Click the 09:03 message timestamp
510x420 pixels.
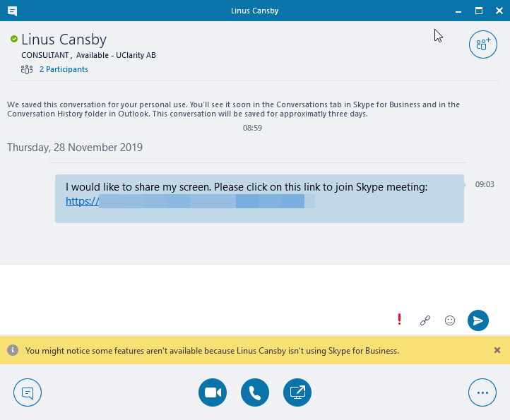coord(485,184)
